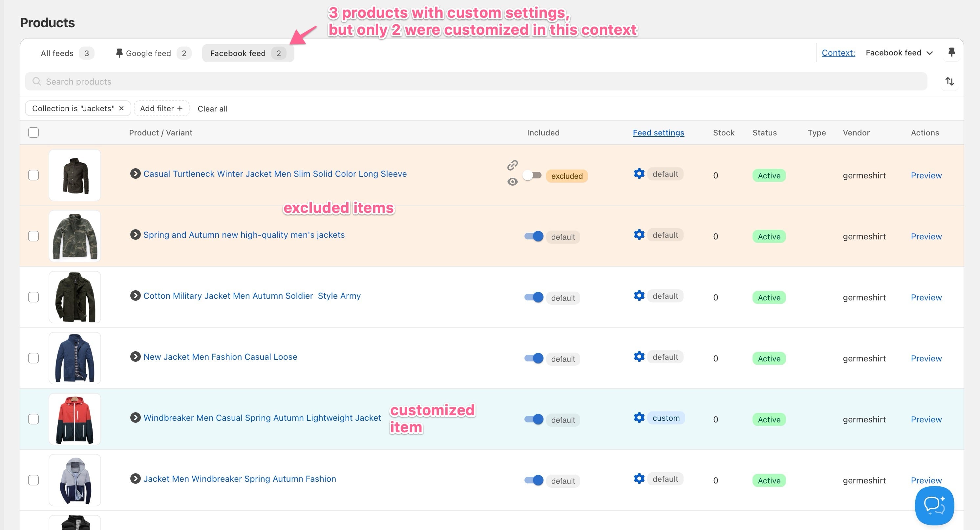Screen dimensions: 980x530
Task: Expand variants of Windbreaker Men Casual jacket
Action: tap(135, 418)
